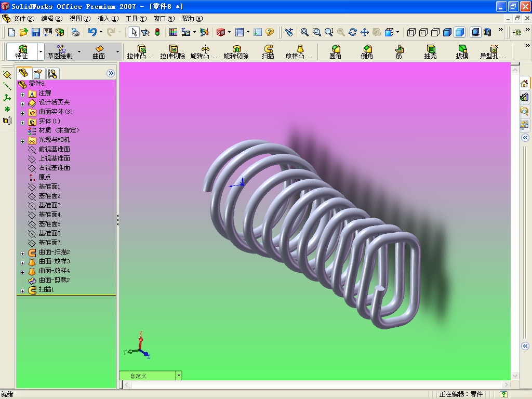532x399 pixels.
Task: Click the Rebuild traffic light icon
Action: tap(157, 32)
